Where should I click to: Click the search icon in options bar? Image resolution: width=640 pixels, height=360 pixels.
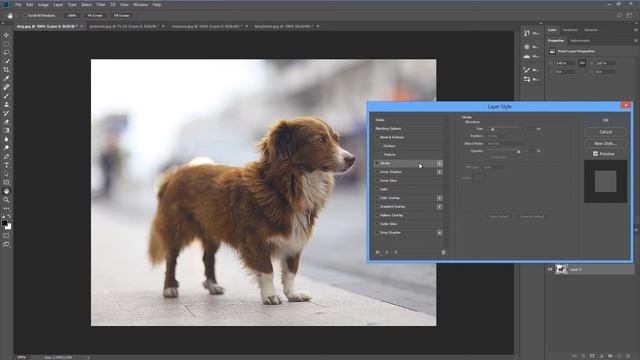pyautogui.click(x=619, y=15)
